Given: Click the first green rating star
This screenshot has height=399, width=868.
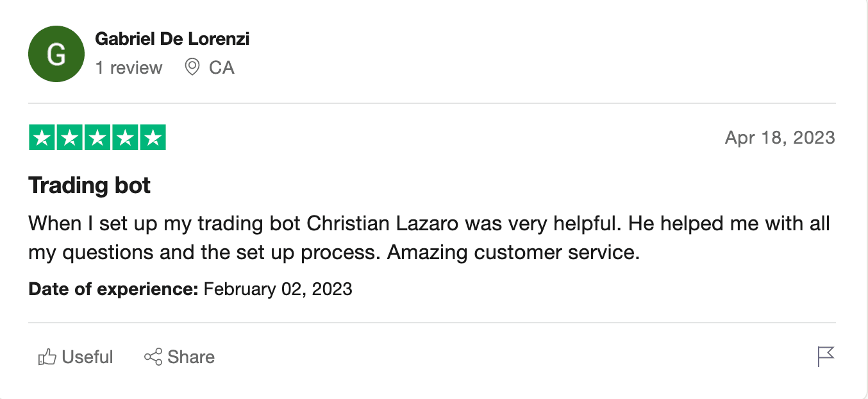Looking at the screenshot, I should [42, 137].
